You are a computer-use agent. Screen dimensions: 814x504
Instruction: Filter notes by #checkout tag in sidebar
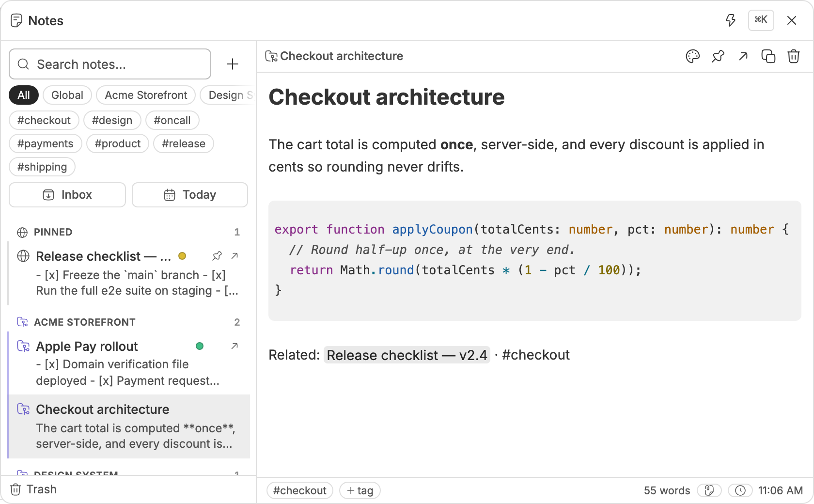(x=44, y=120)
